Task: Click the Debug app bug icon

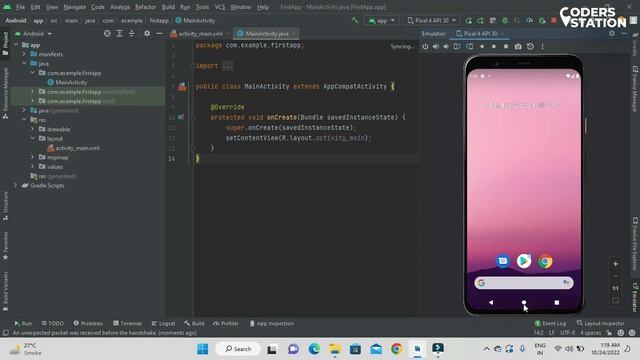Action: (505, 20)
